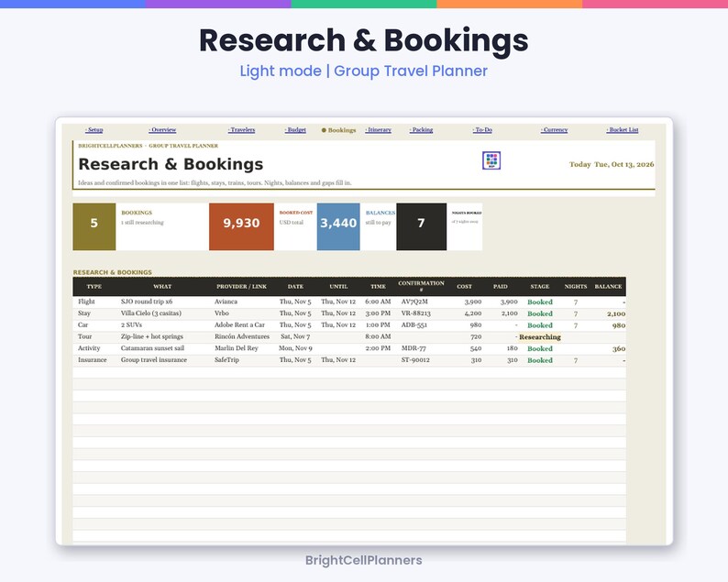Open the To-Do tab link
This screenshot has width=728, height=582.
pos(482,130)
